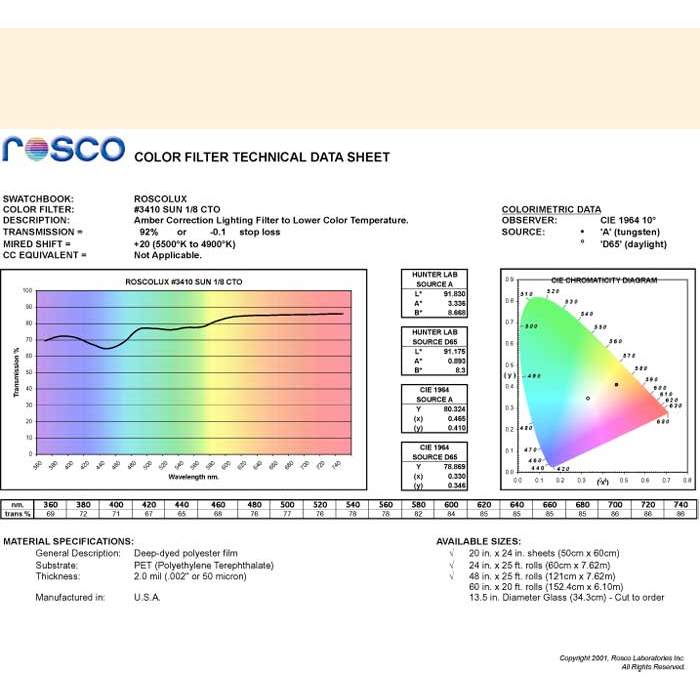Select 'Deep-dyed polyester film' general description
The image size is (700, 700).
(x=186, y=554)
